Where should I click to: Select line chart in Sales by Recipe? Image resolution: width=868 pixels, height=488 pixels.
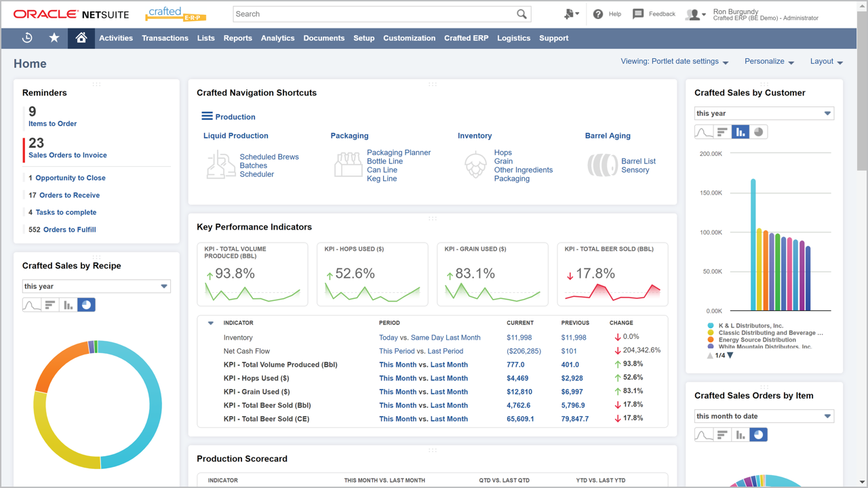(x=32, y=305)
